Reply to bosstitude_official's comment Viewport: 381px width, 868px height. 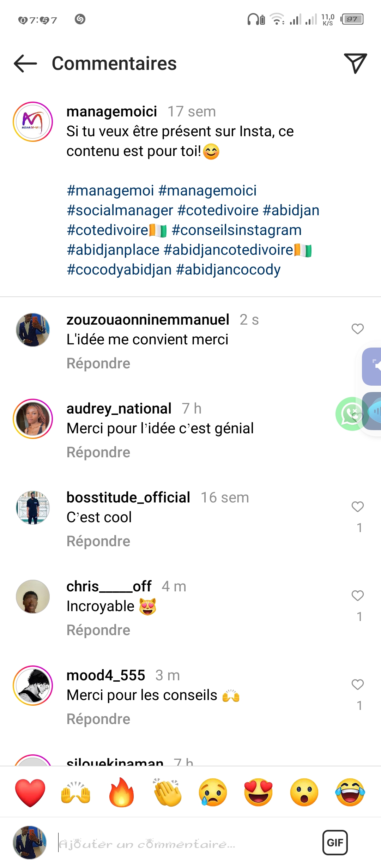click(x=98, y=541)
